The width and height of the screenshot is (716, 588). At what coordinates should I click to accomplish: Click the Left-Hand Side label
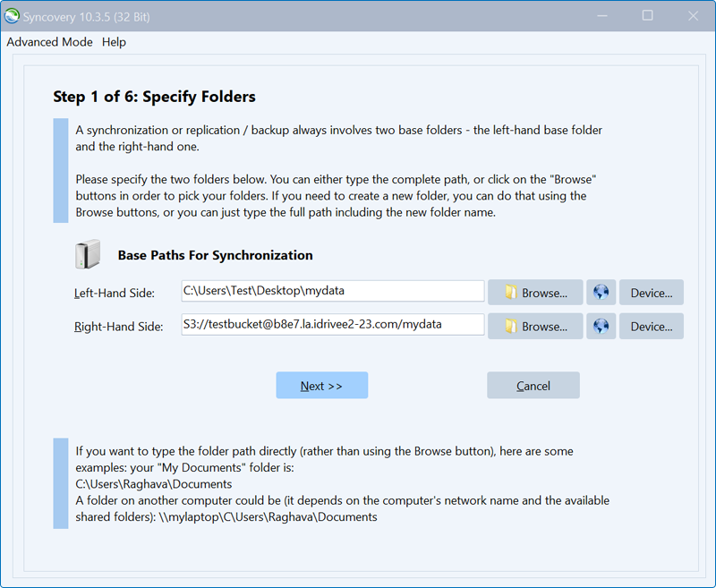tap(115, 293)
